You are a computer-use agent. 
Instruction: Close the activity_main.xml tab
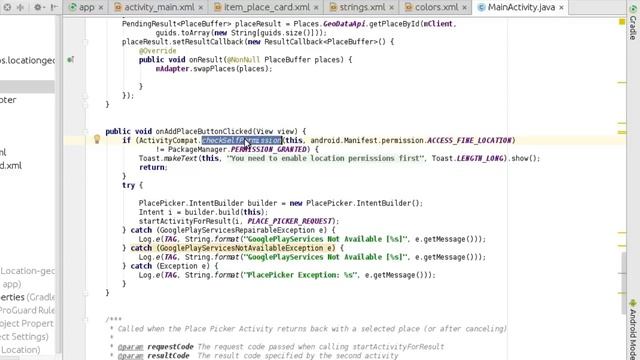point(200,7)
